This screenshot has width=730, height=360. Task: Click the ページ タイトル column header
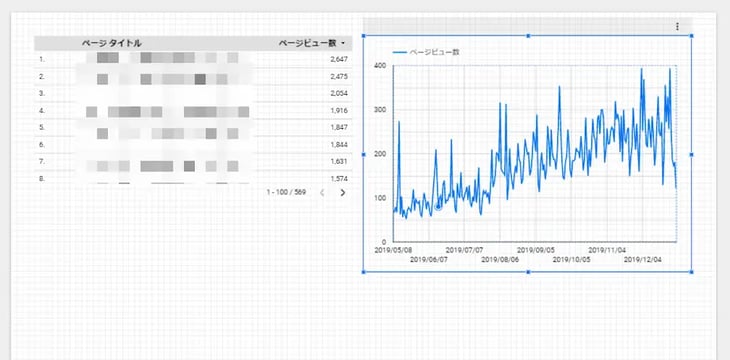[x=112, y=43]
